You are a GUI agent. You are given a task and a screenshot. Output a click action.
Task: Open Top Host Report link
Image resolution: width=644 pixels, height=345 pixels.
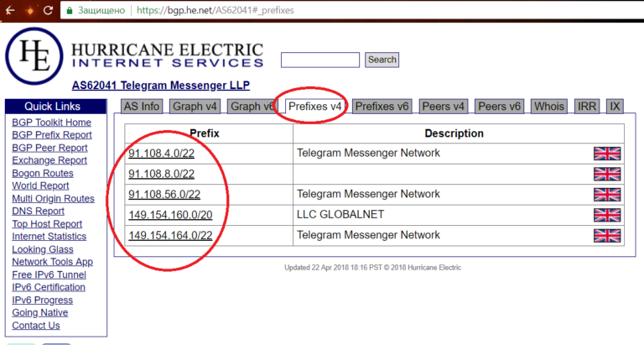[x=47, y=224]
